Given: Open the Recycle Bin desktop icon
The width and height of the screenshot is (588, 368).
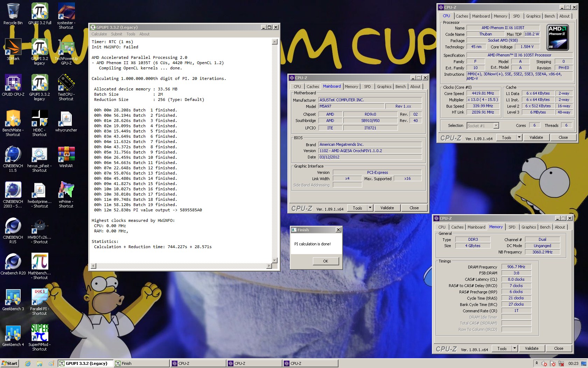Looking at the screenshot, I should (13, 14).
